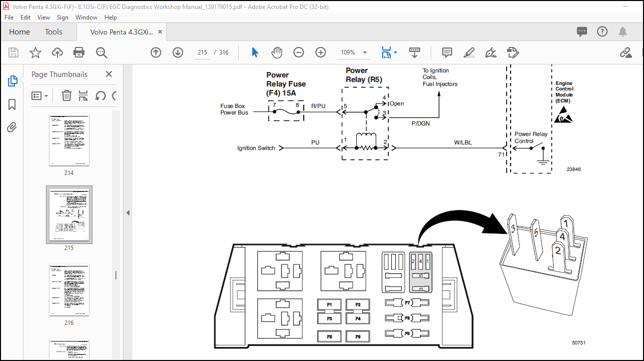Screen dimensions: 644x361
Task: Toggle the Page Thumbnails sidebar icon
Action: 12,81
